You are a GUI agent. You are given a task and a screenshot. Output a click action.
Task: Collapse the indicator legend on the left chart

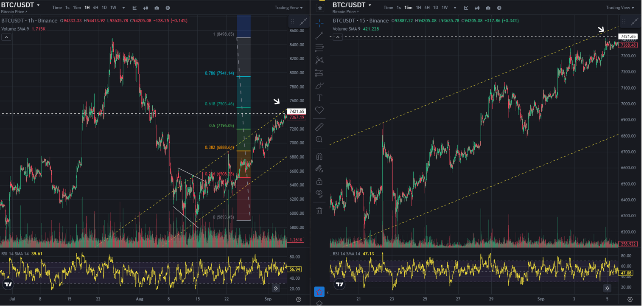point(6,37)
